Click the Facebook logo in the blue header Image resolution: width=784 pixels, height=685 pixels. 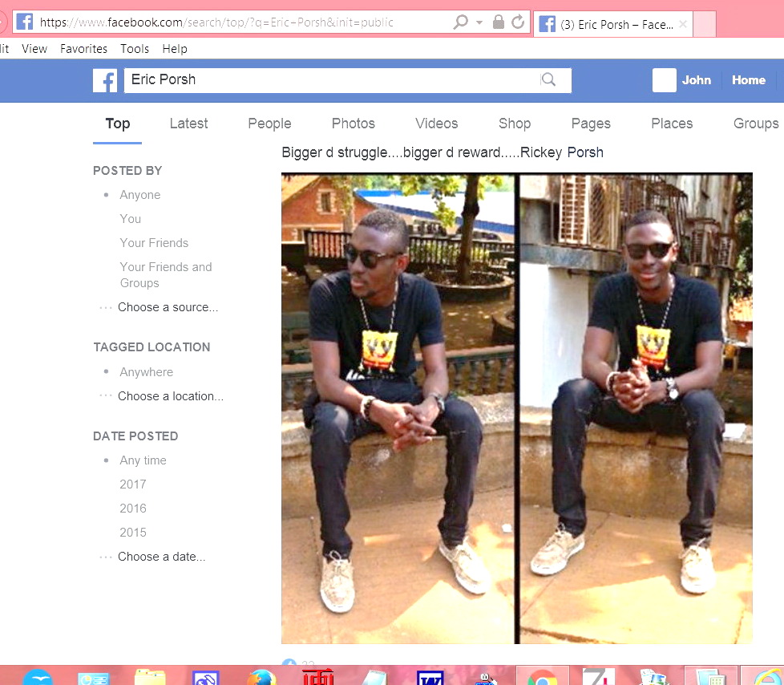(x=105, y=80)
